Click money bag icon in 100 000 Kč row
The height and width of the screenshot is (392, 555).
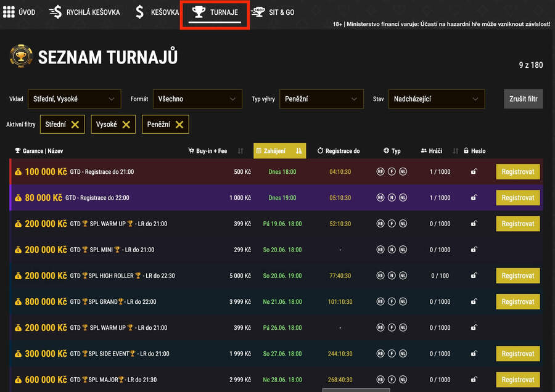18,172
